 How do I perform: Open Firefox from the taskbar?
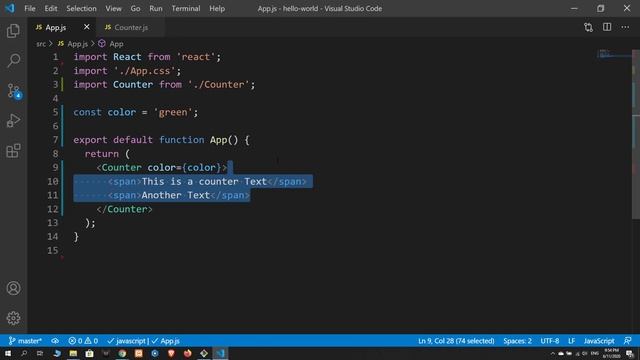(x=187, y=353)
